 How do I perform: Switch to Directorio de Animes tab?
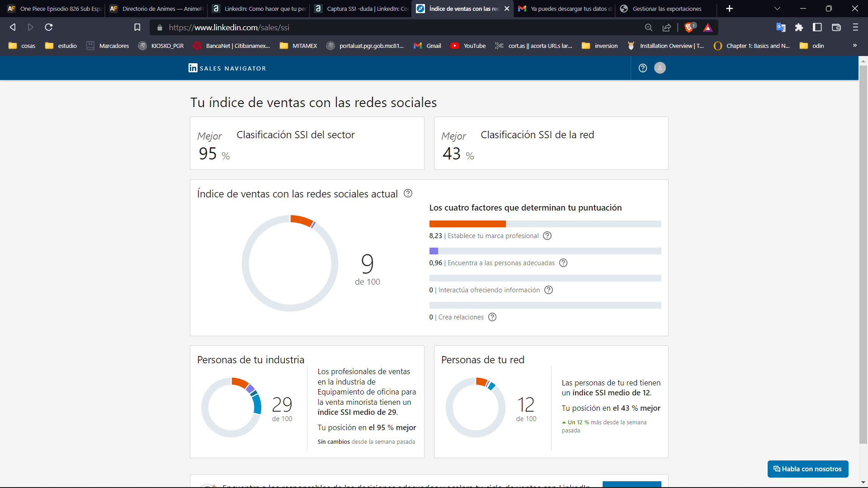coord(156,9)
